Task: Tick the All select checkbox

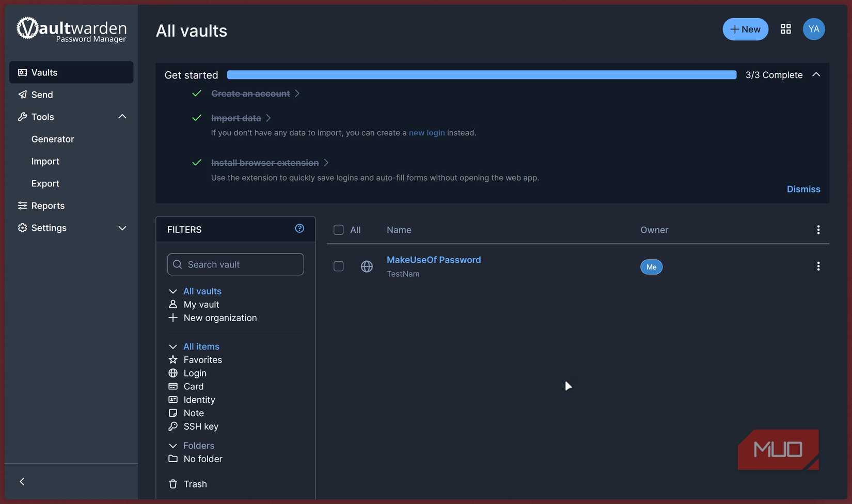Action: 339,230
